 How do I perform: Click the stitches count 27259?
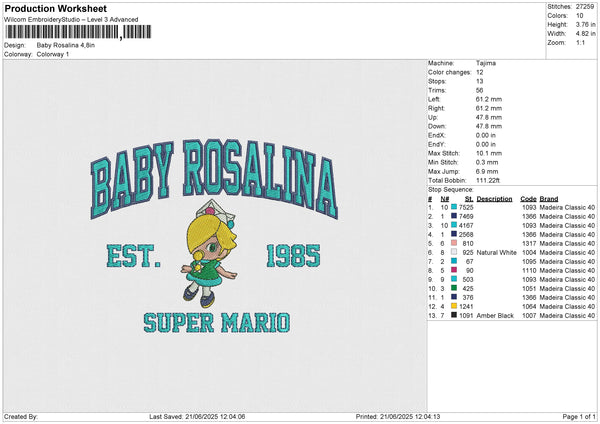click(x=585, y=7)
